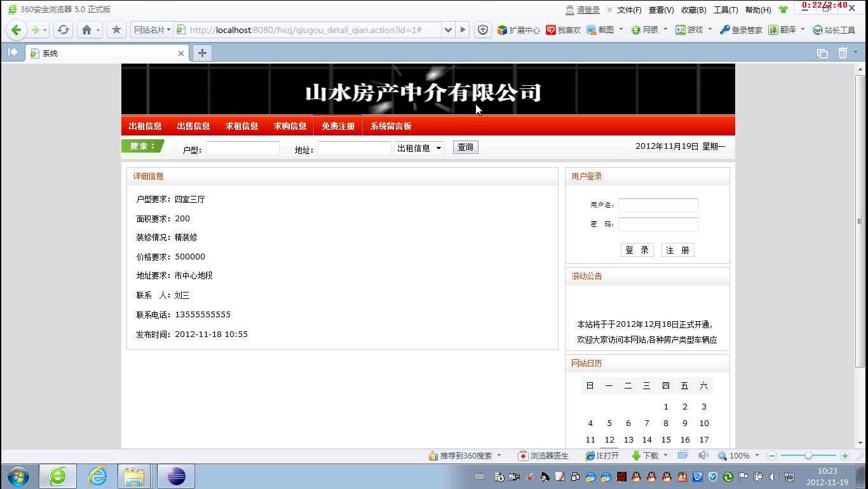Open 扩展中心 extension center

point(519,30)
